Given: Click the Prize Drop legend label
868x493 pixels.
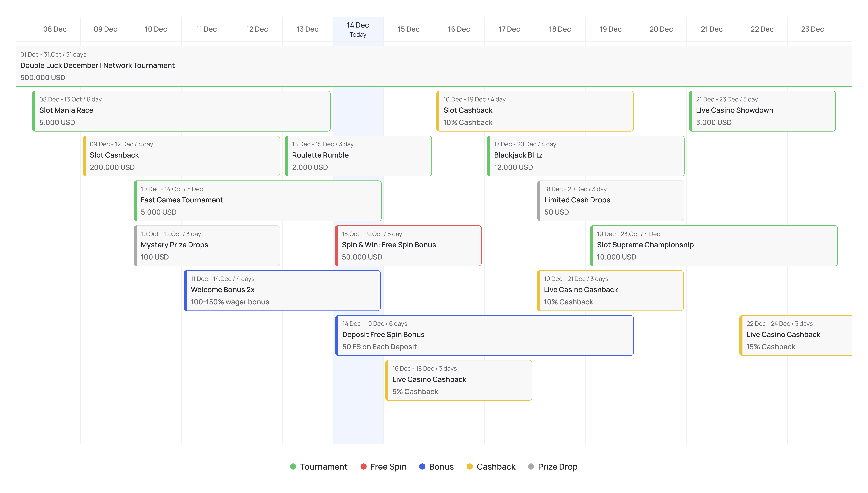Looking at the screenshot, I should tap(558, 467).
